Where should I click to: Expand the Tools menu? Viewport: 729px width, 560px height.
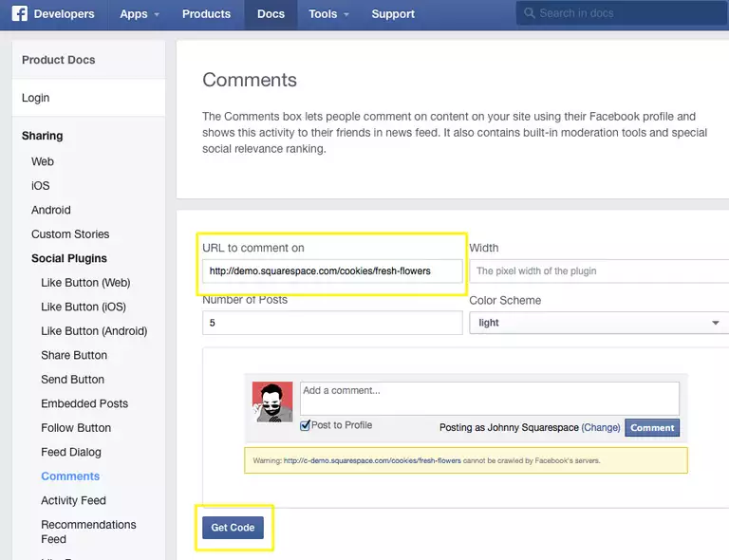point(328,14)
